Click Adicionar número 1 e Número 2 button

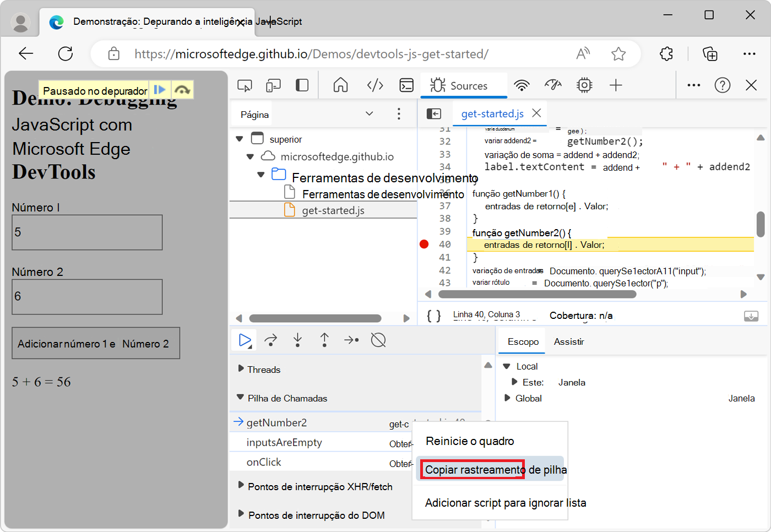click(x=96, y=344)
